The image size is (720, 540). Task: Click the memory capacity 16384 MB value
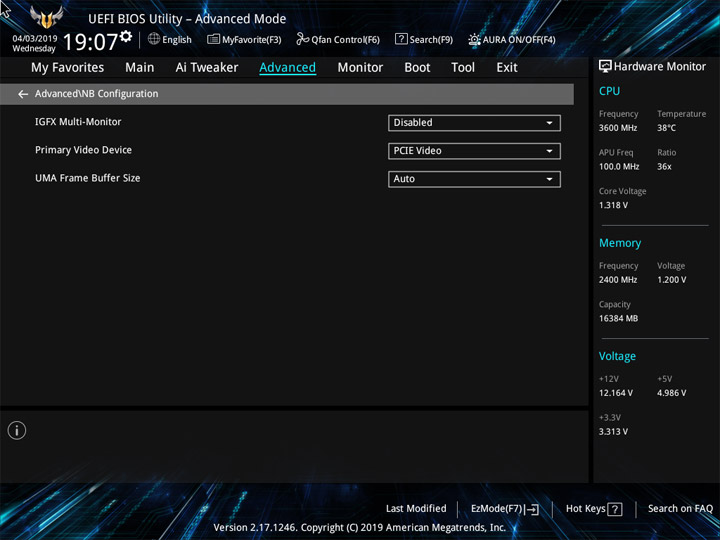click(x=618, y=318)
